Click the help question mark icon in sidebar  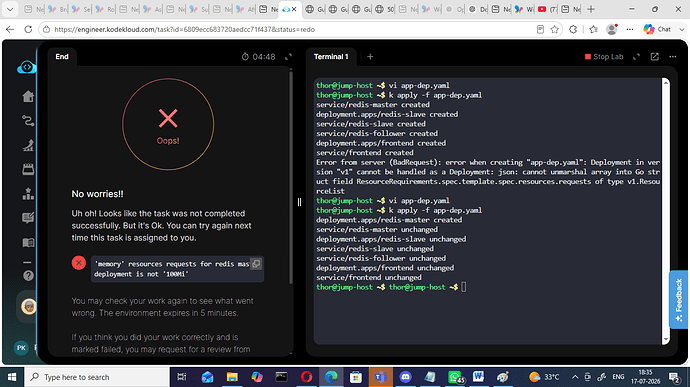28,276
